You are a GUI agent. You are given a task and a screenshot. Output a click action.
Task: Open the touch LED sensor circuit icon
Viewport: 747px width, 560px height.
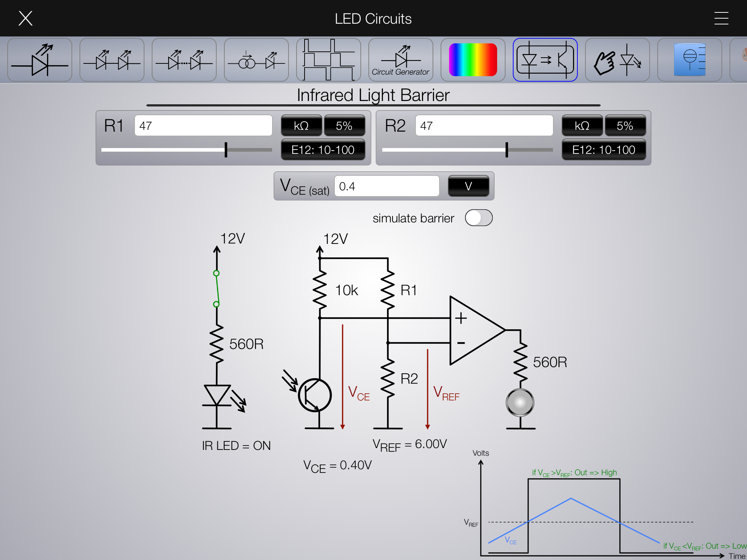(x=617, y=60)
